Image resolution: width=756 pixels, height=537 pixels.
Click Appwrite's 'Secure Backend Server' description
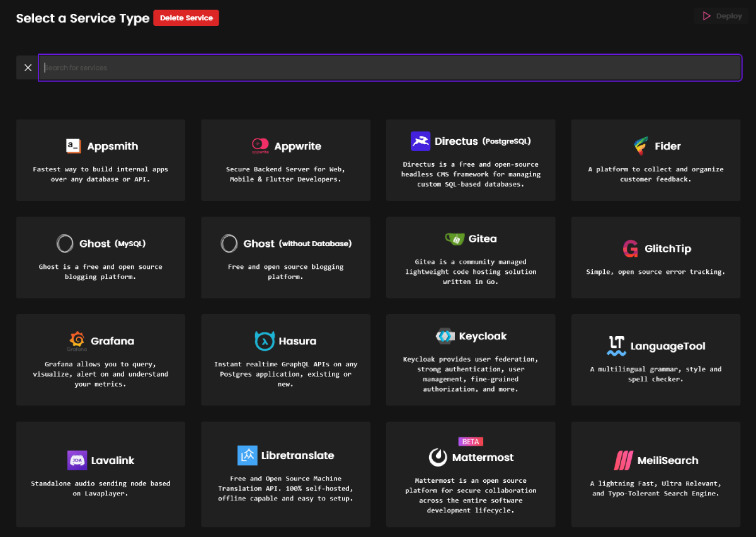tap(285, 174)
